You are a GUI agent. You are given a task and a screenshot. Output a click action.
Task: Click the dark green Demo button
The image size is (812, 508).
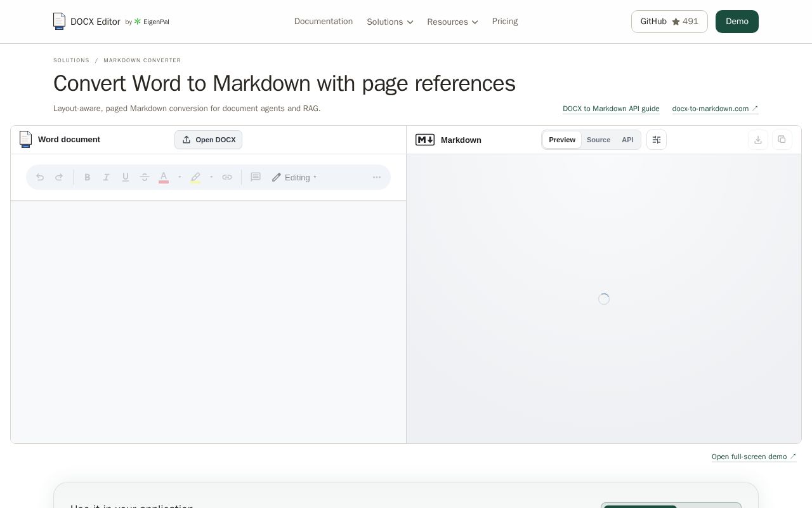click(737, 22)
